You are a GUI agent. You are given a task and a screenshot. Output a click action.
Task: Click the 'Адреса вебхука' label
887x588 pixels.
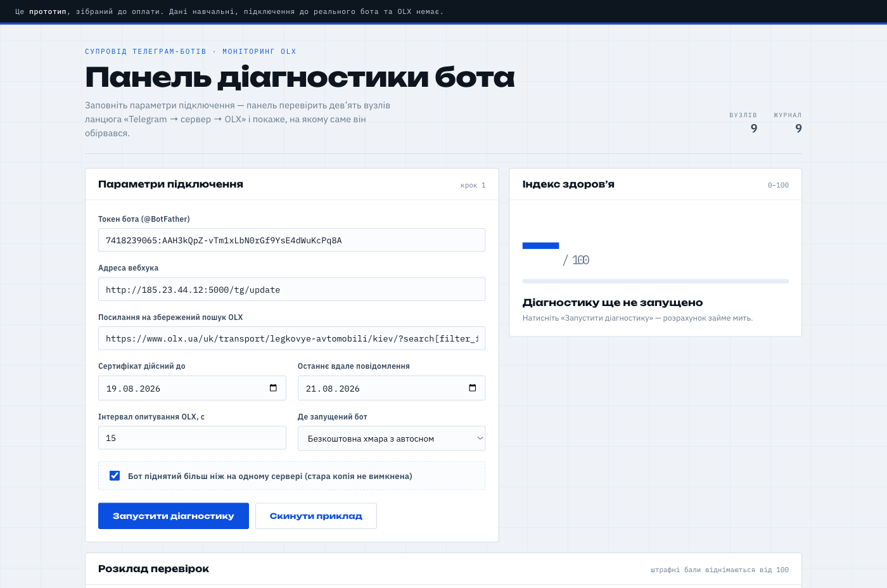[128, 268]
